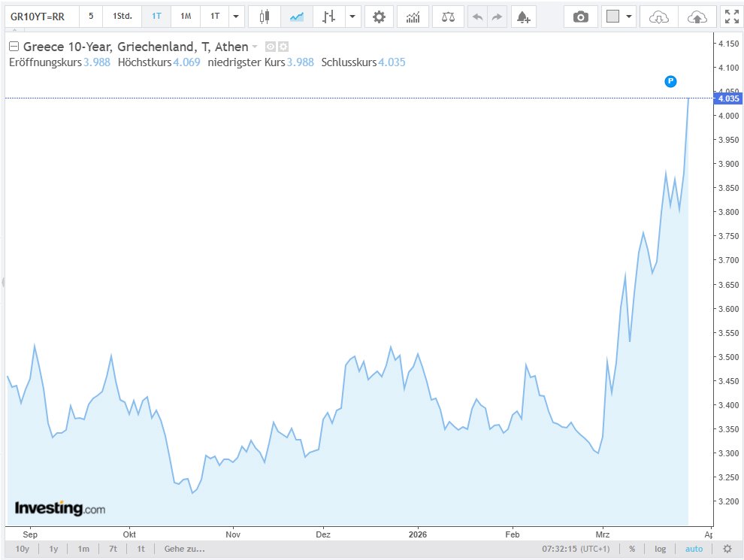Viewport: 744px width, 560px height.
Task: Redo last chart action
Action: 497,17
